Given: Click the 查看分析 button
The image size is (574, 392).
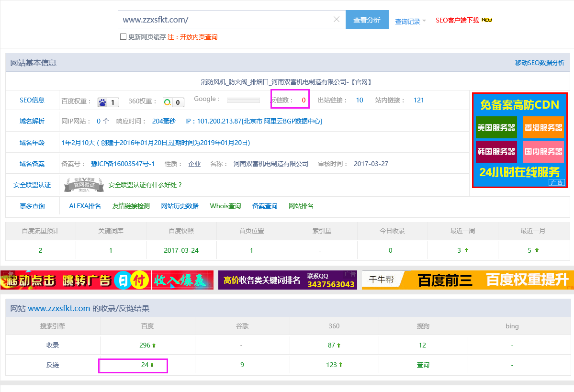Looking at the screenshot, I should coord(367,20).
